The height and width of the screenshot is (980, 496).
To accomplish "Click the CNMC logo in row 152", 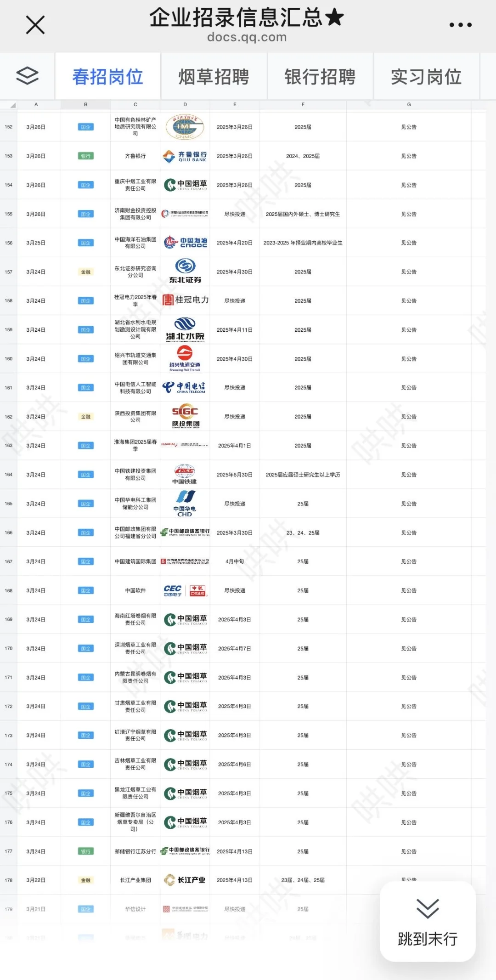I will tap(185, 127).
